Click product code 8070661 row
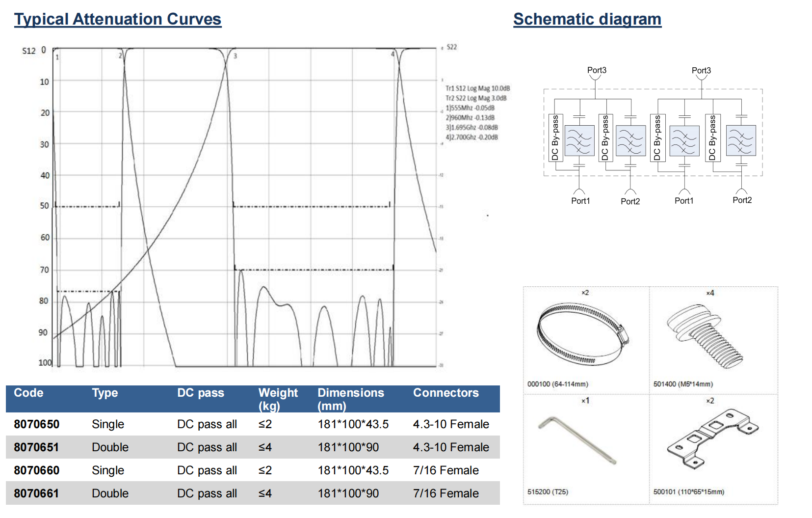The image size is (812, 518). point(36,493)
